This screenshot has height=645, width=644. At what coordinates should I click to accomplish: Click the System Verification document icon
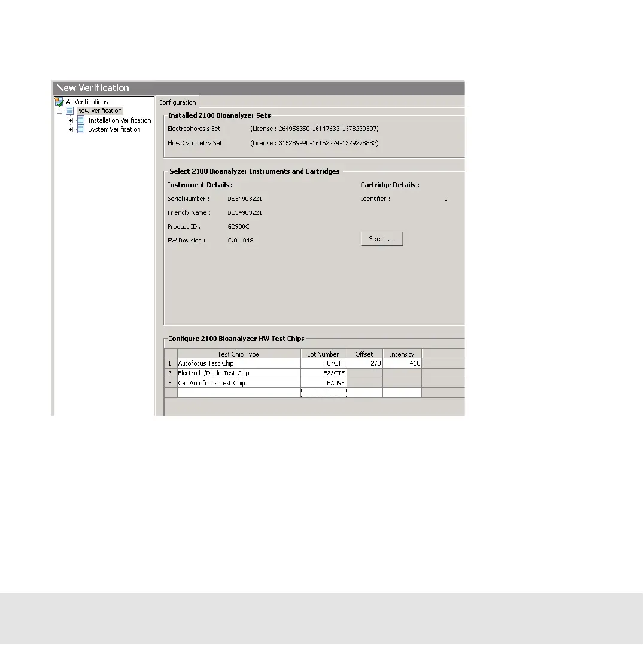tap(81, 129)
